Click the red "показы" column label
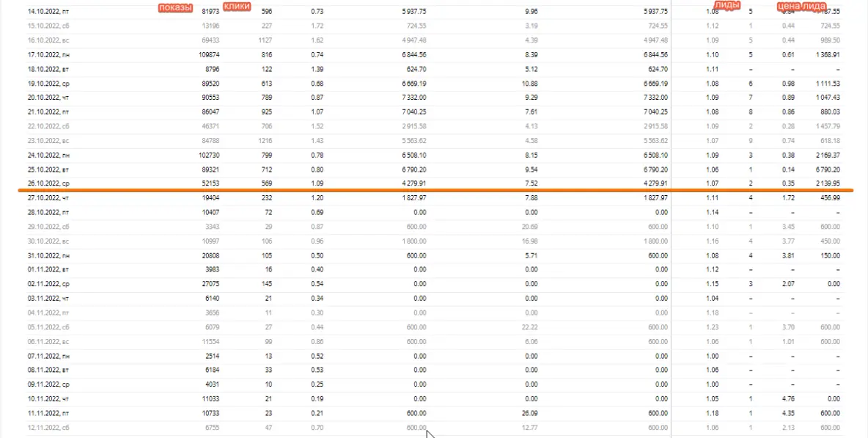 point(175,8)
